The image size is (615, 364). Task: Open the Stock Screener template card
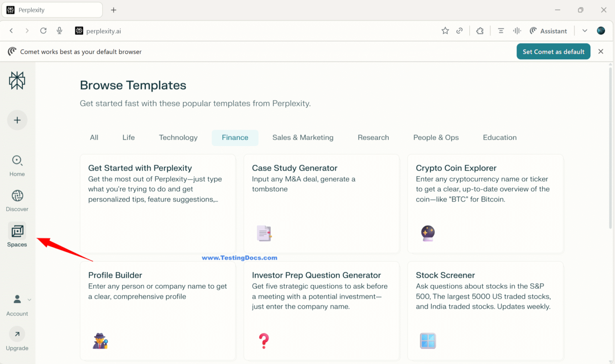(x=485, y=311)
